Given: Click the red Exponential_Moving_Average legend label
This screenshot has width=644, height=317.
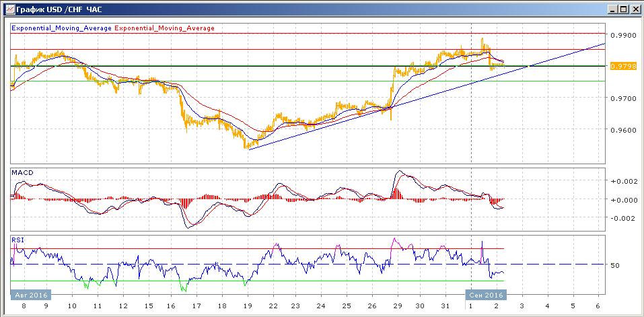Looking at the screenshot, I should click(x=164, y=28).
